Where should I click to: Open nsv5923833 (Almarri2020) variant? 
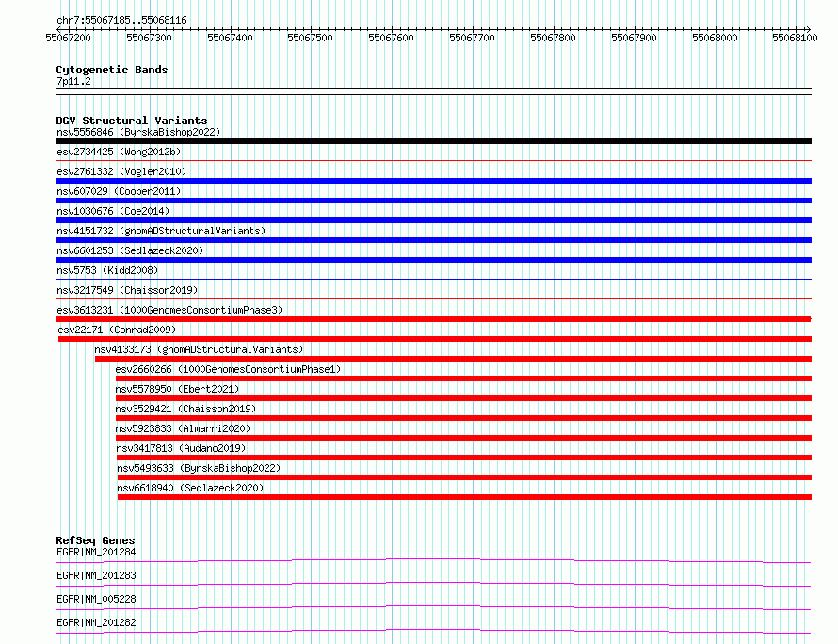(183, 428)
